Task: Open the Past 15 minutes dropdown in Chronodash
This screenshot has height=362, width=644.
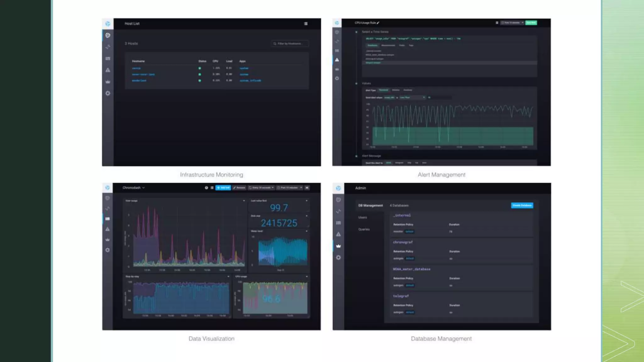Action: tap(290, 188)
